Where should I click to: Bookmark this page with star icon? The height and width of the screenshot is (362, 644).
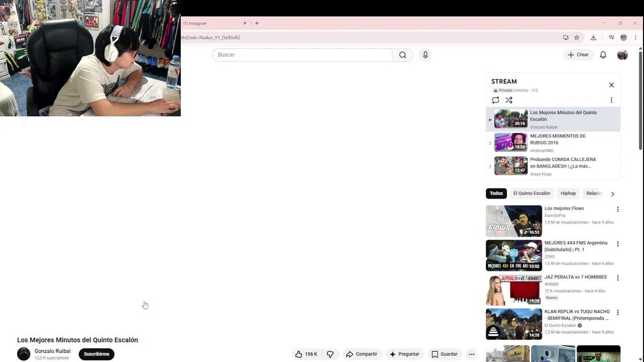click(577, 37)
